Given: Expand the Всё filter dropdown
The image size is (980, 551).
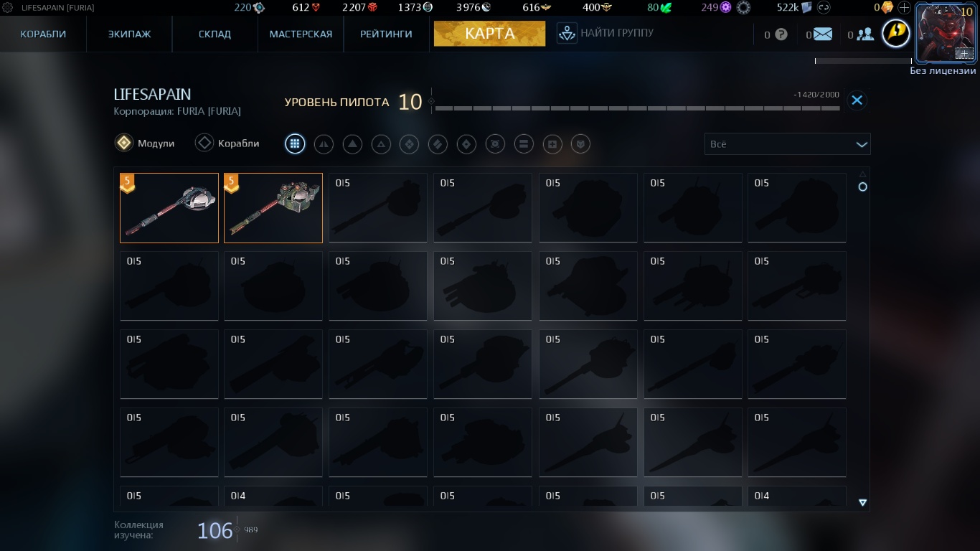Looking at the screenshot, I should click(788, 144).
